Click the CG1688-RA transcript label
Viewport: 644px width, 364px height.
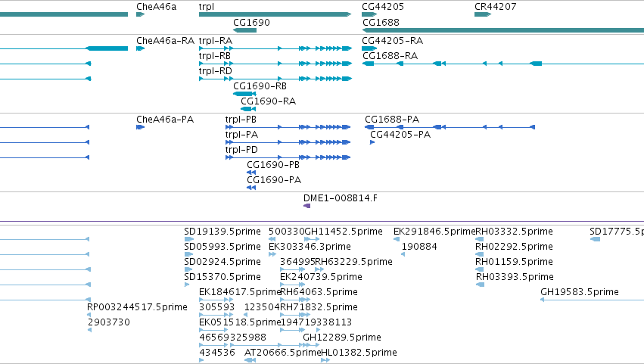click(x=390, y=56)
